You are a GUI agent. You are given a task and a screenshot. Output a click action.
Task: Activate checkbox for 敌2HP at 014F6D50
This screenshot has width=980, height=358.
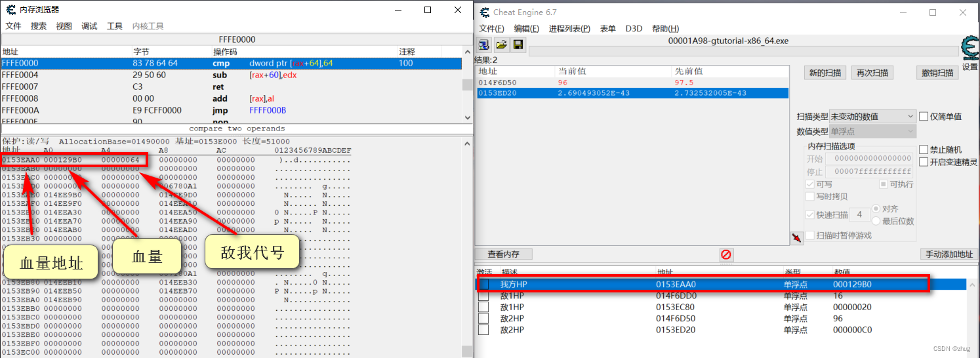point(483,318)
